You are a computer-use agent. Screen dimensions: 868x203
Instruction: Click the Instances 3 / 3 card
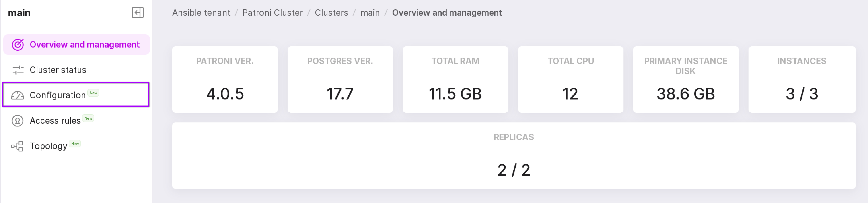(802, 80)
